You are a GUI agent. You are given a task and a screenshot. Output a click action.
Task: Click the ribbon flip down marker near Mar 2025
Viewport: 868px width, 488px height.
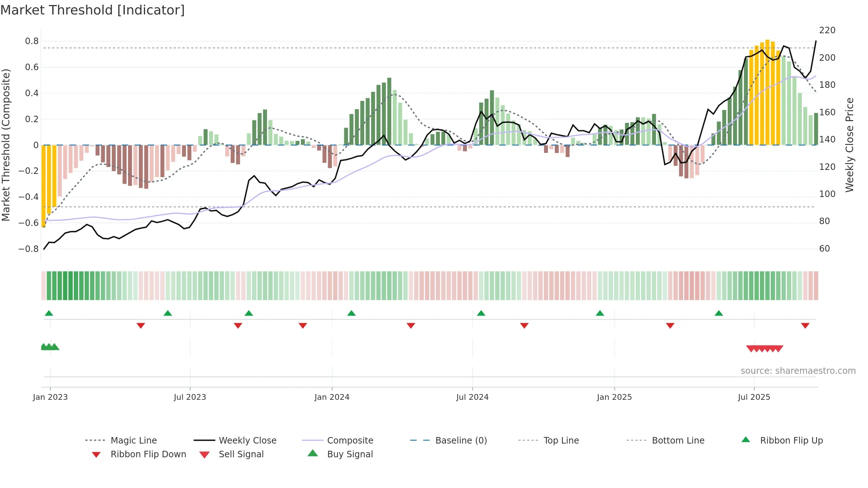tap(670, 326)
